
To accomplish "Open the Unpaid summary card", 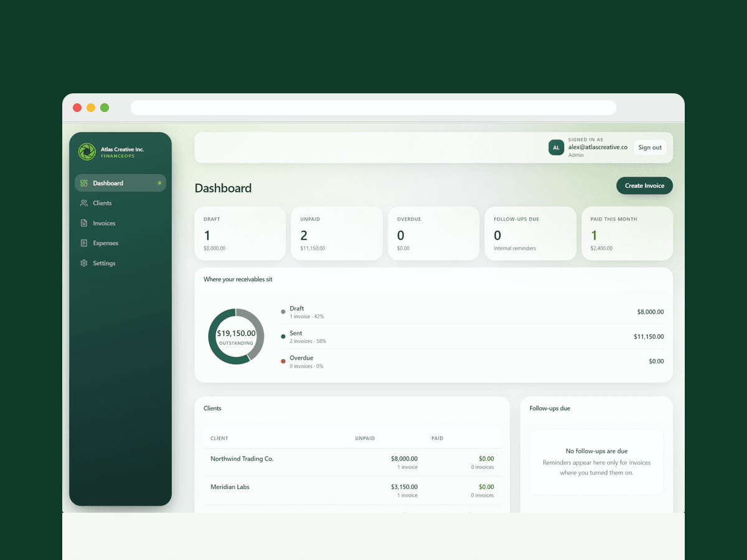I will (x=337, y=233).
